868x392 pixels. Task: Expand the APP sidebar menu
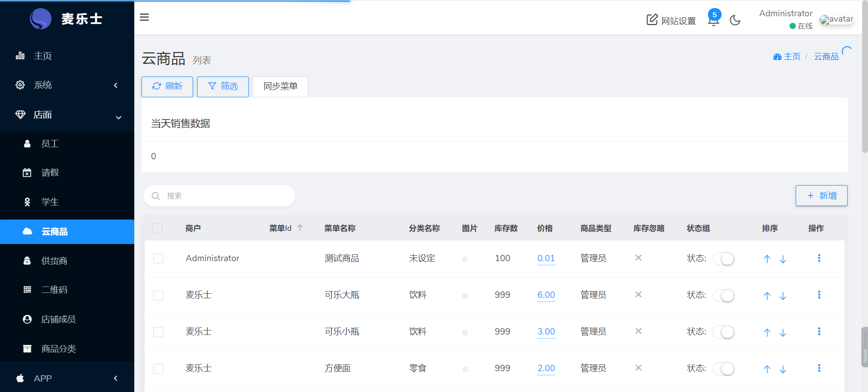pyautogui.click(x=67, y=378)
